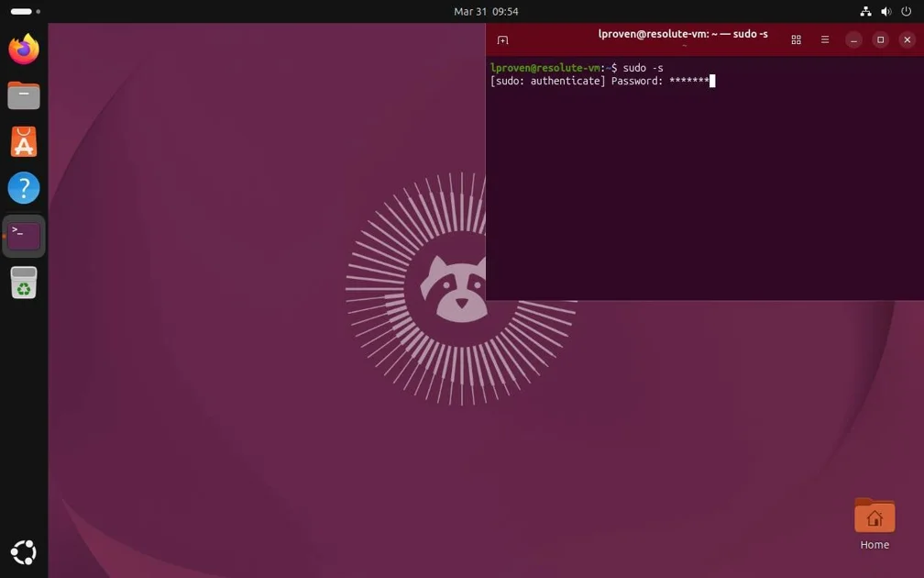Minimize the terminal window

[x=853, y=40]
